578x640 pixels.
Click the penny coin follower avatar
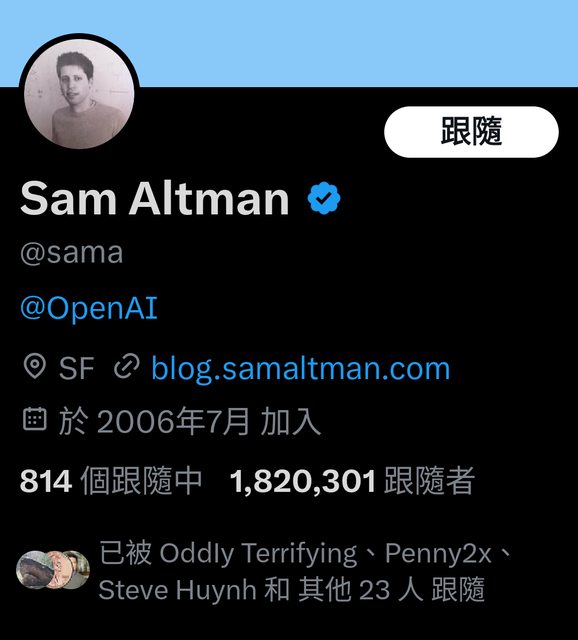tap(56, 570)
